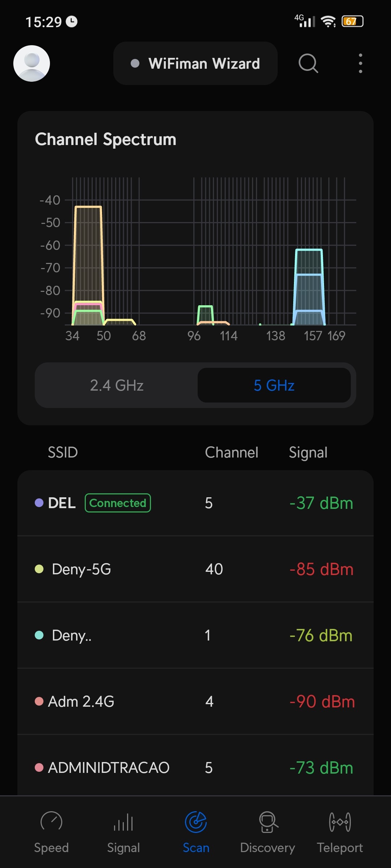Tap the purple DEL color dot
The width and height of the screenshot is (391, 868).
pos(39,503)
